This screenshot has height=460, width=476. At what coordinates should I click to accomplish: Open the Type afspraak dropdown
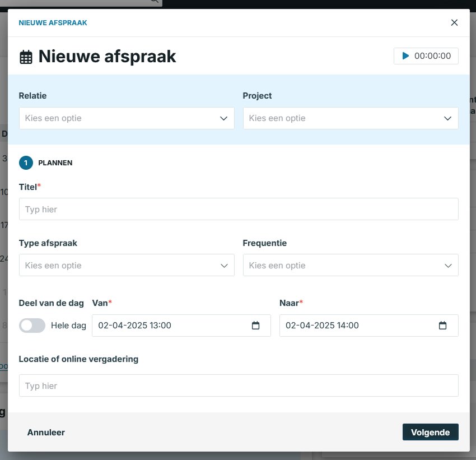127,265
